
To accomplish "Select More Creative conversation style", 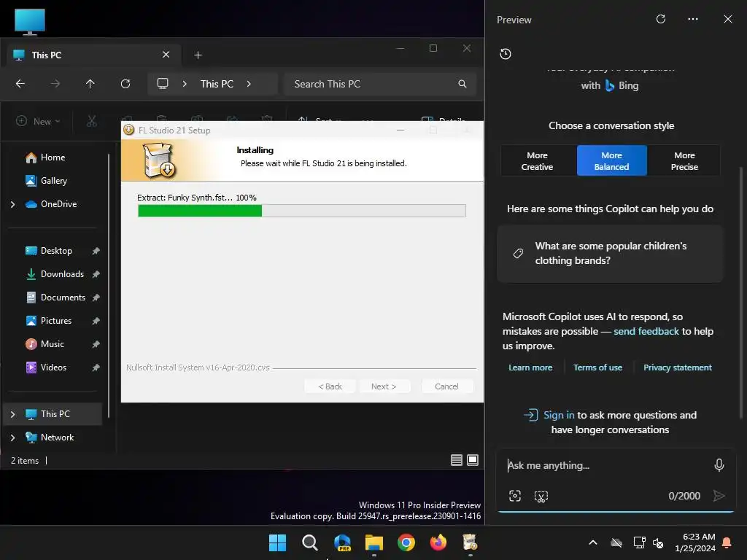I will 537,161.
